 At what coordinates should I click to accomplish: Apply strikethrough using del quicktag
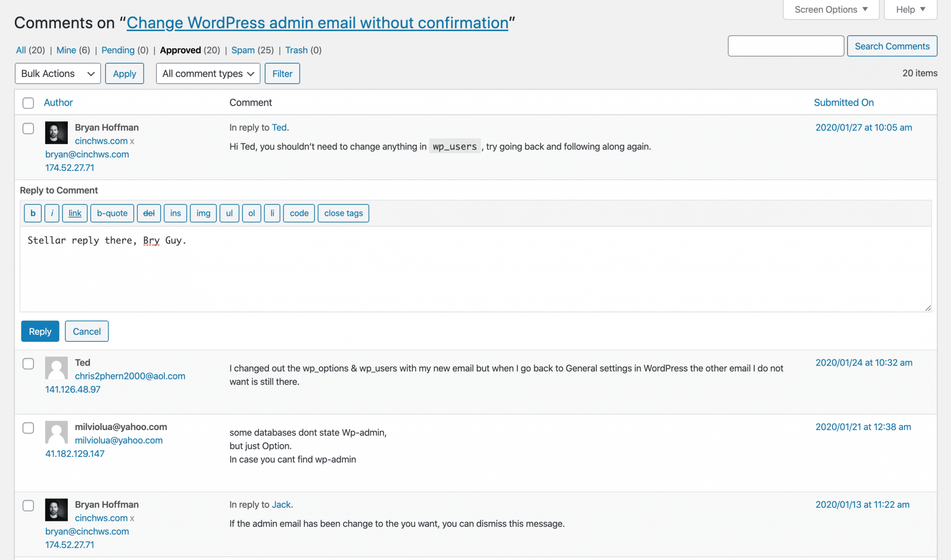(x=149, y=213)
